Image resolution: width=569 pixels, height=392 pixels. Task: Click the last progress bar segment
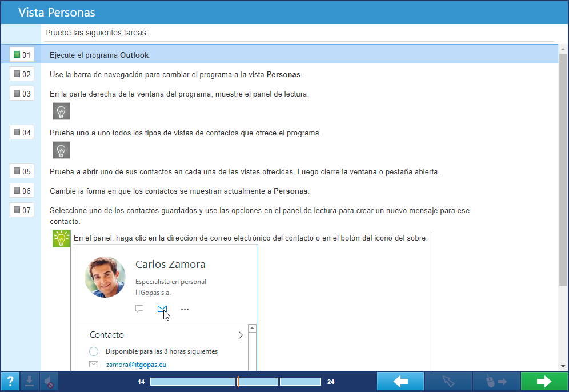300,382
